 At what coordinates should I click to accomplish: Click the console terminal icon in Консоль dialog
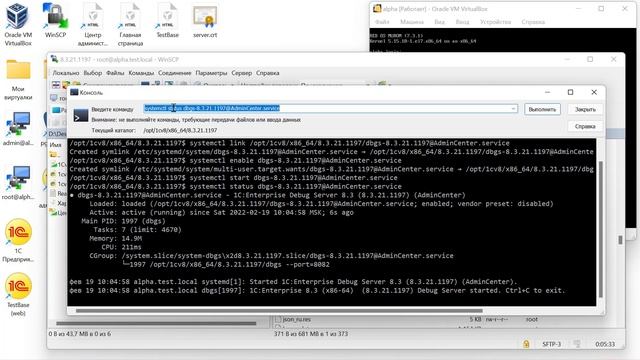(80, 115)
